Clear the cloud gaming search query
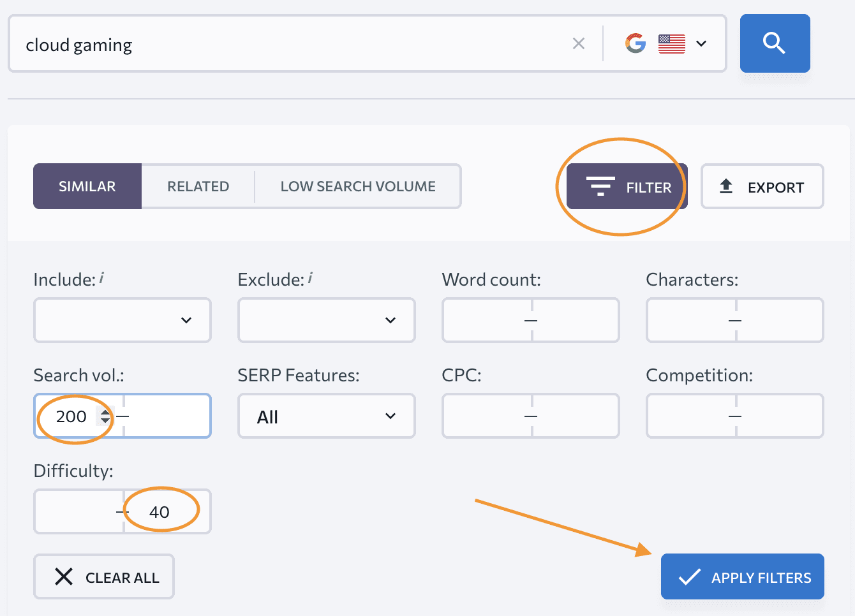Image resolution: width=855 pixels, height=616 pixels. [x=579, y=43]
